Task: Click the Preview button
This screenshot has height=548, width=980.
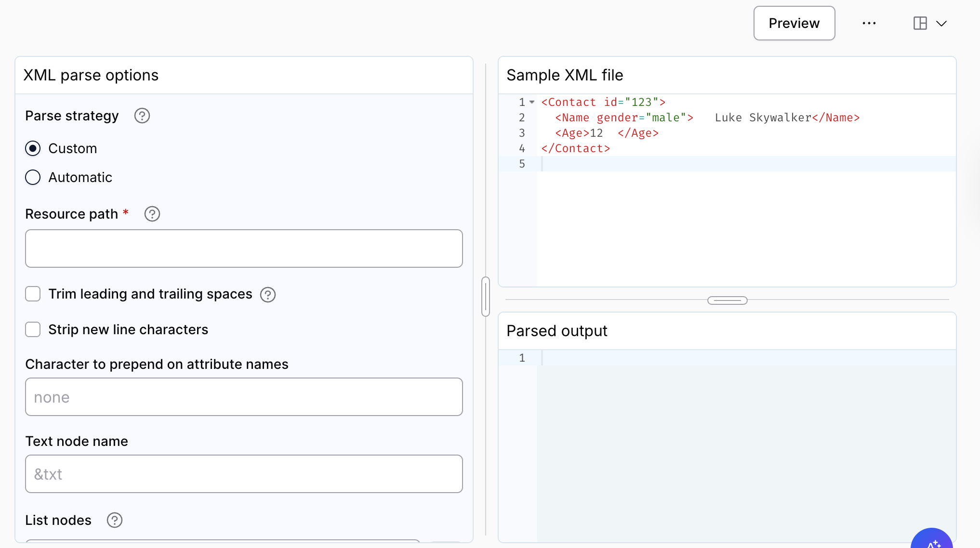Action: click(x=794, y=23)
